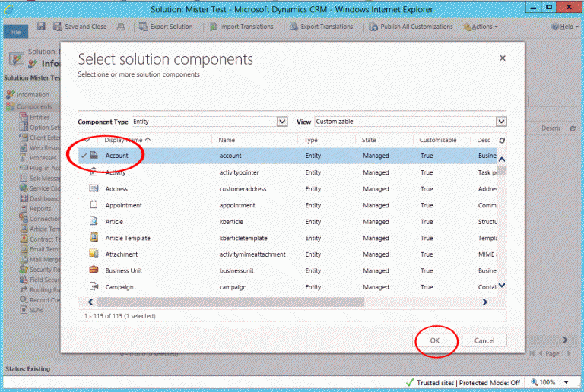The height and width of the screenshot is (392, 584).
Task: Click the Option Sets icon in the sidebar
Action: (x=24, y=127)
